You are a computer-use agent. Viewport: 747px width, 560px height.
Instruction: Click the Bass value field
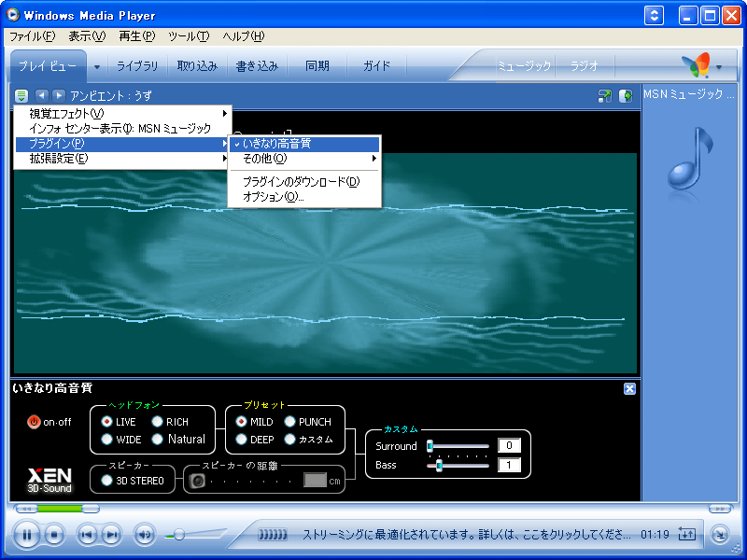pos(509,465)
